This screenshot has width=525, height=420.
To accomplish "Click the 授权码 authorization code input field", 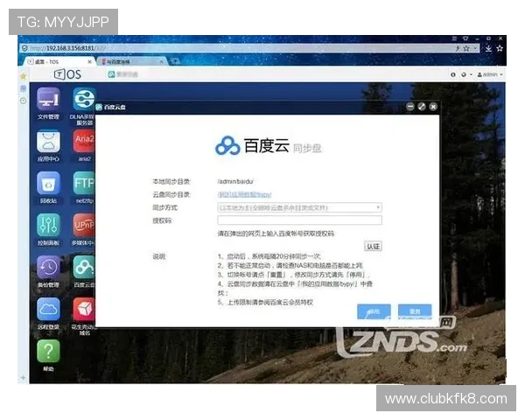I will point(299,220).
